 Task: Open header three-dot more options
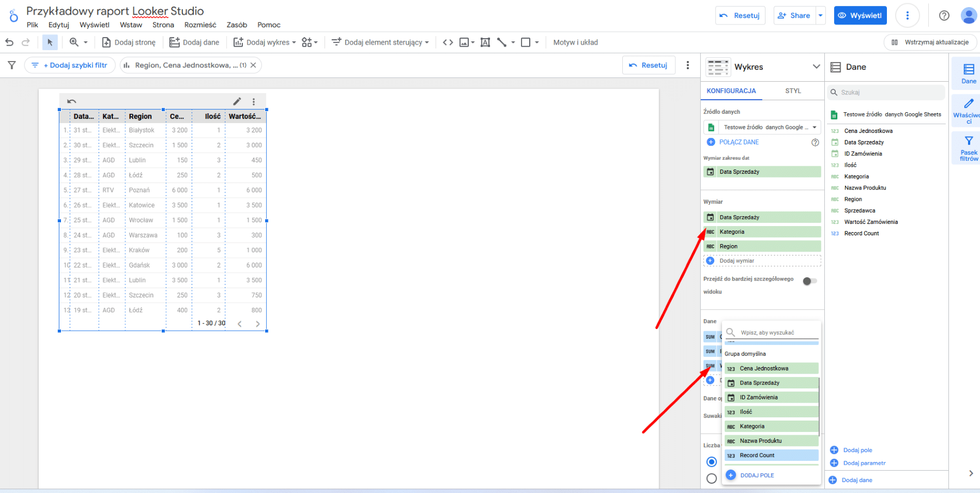(x=907, y=15)
